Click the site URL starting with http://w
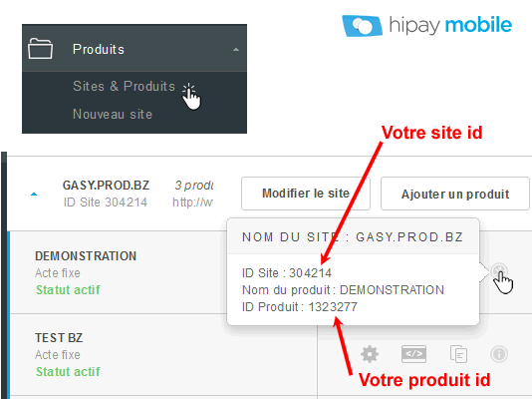The image size is (532, 399). tap(192, 202)
